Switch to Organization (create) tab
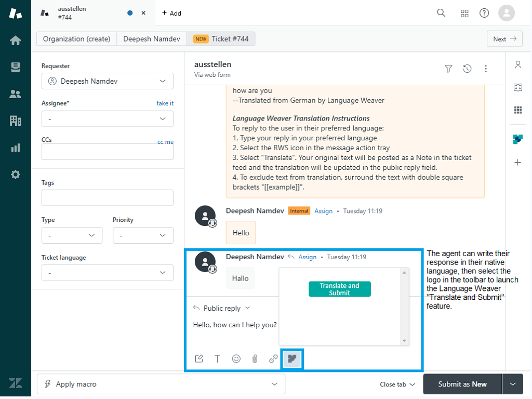Screen dimensions: 532x399 coord(76,38)
